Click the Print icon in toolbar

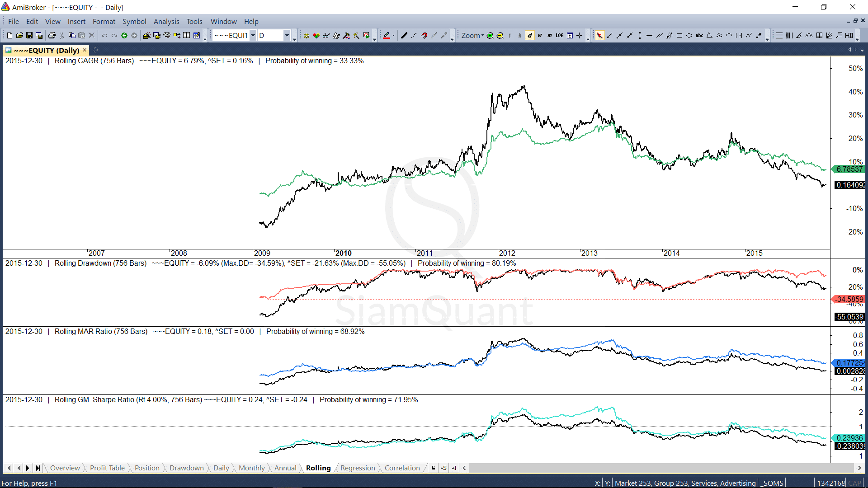(x=52, y=35)
